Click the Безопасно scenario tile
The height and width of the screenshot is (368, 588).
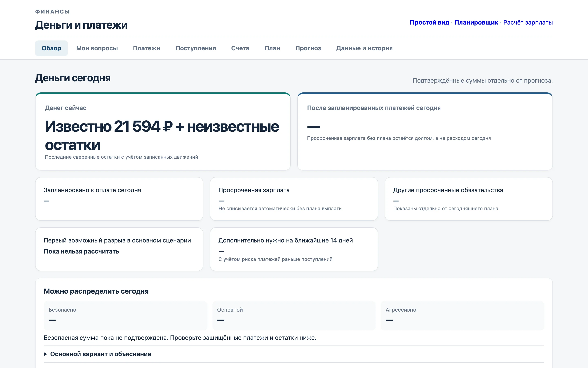click(x=125, y=315)
